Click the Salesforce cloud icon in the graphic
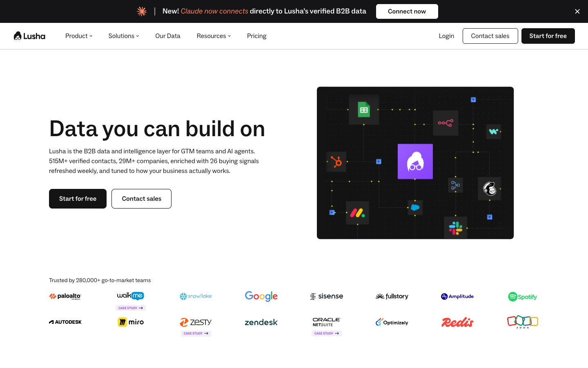Viewport: 588px width, 368px height. 415,208
